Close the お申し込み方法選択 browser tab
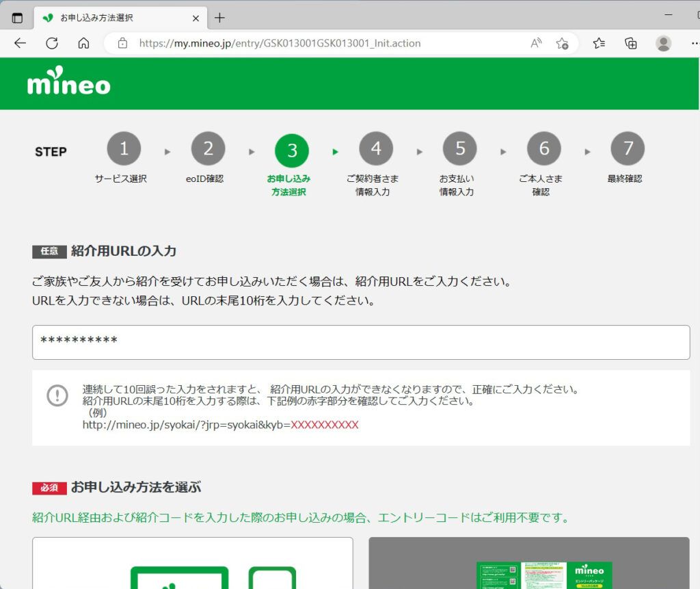Viewport: 700px width, 589px height. point(196,18)
